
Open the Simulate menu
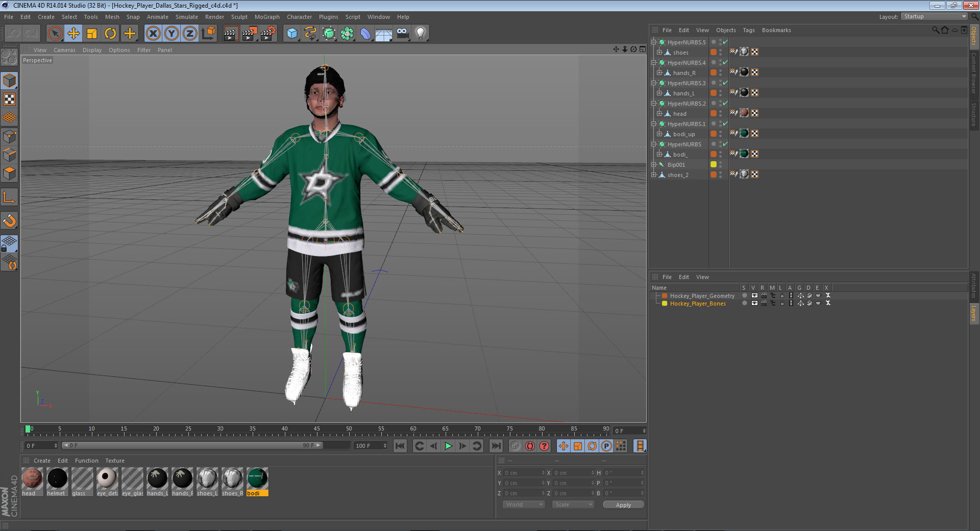click(x=186, y=17)
